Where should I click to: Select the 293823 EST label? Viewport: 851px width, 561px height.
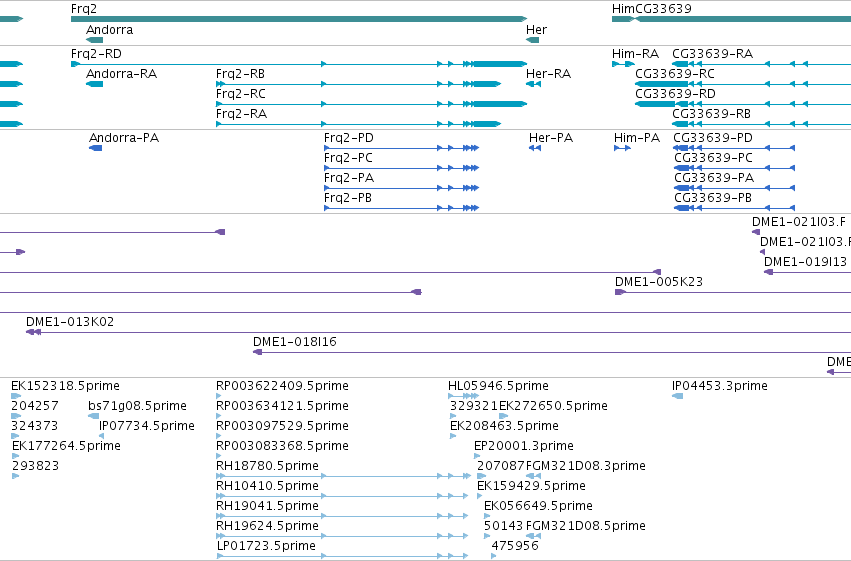pyautogui.click(x=35, y=466)
